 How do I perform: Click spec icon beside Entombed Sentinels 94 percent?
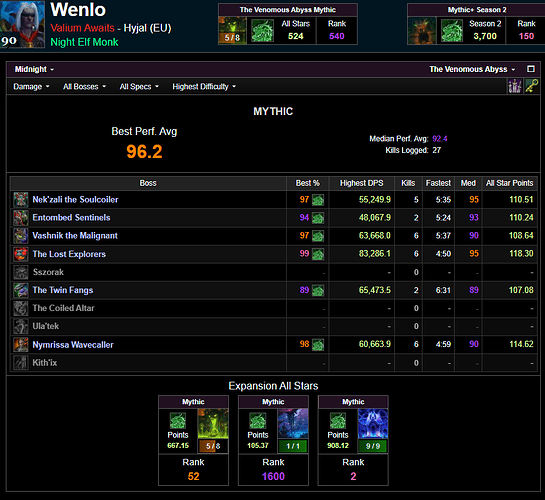pyautogui.click(x=318, y=218)
